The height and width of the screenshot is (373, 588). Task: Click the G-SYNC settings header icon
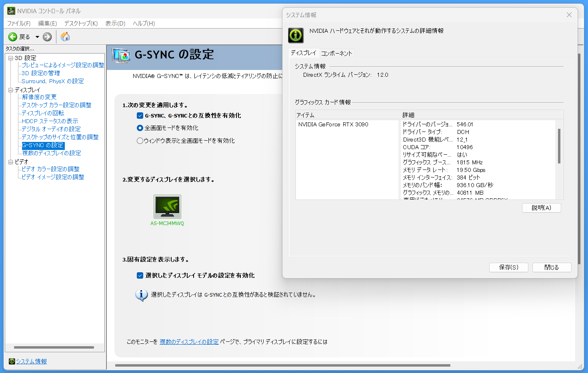coord(121,55)
